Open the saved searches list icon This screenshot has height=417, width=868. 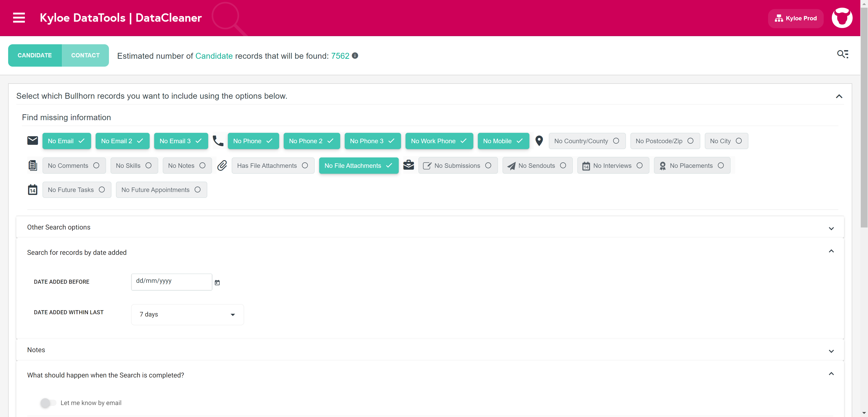[843, 54]
